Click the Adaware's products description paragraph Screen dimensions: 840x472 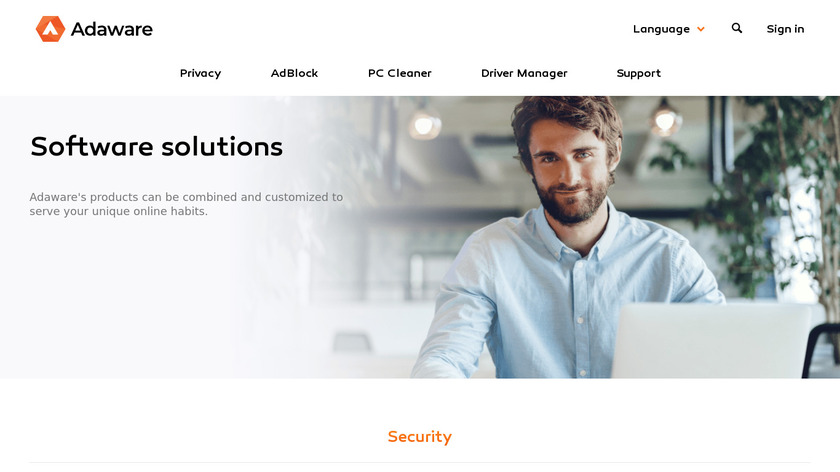186,204
